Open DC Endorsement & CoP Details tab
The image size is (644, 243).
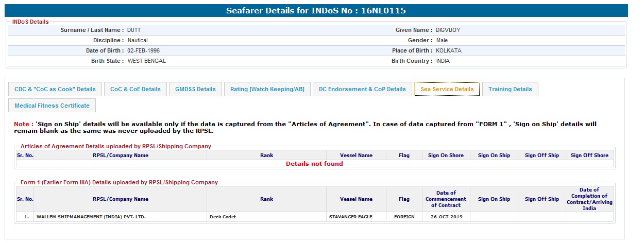[362, 89]
